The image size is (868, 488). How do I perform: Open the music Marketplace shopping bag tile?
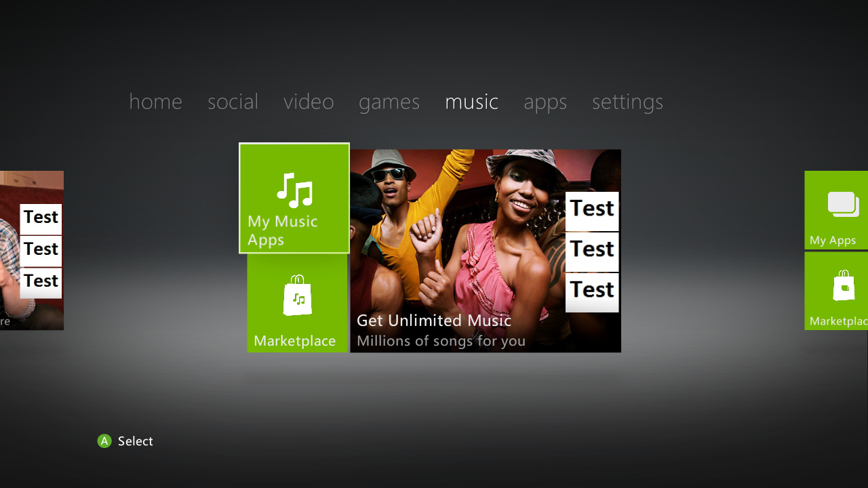click(x=297, y=303)
